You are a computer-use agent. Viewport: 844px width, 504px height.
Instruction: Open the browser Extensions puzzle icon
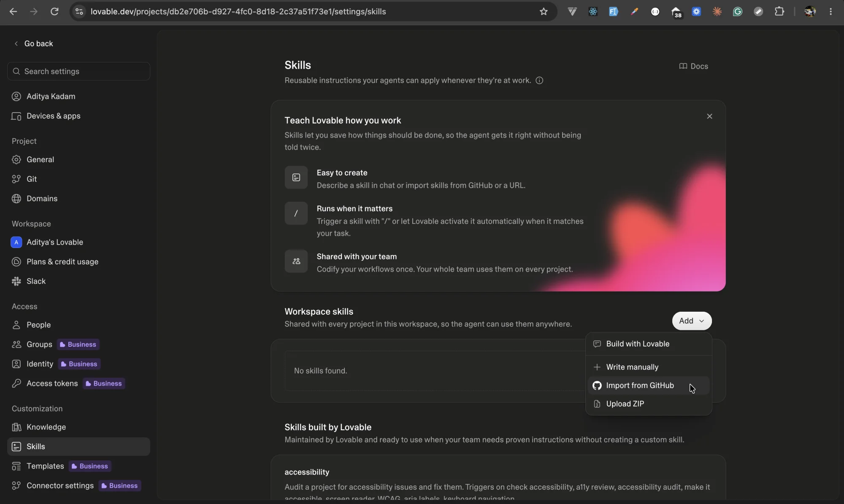click(x=779, y=11)
